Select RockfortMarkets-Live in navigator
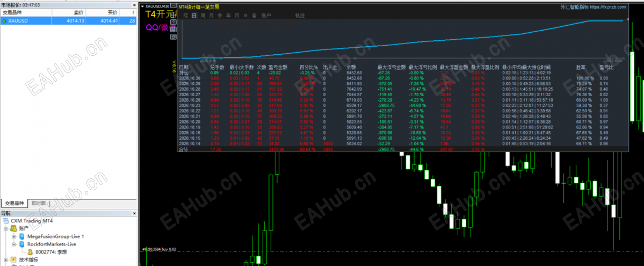 [52, 244]
